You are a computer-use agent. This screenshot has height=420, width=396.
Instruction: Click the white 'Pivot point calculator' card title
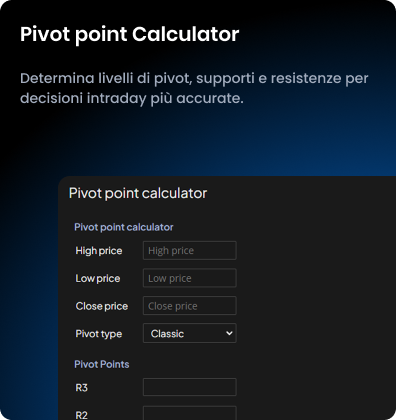point(138,194)
